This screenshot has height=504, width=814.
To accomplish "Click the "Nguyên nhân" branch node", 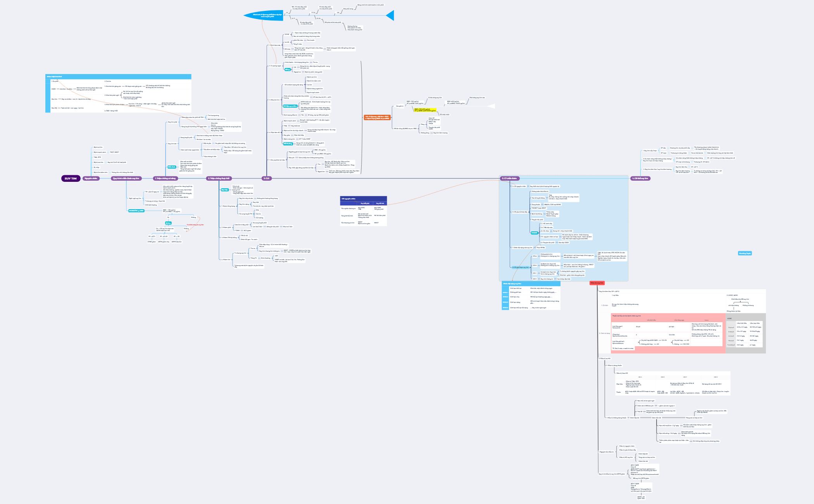I will coord(91,178).
